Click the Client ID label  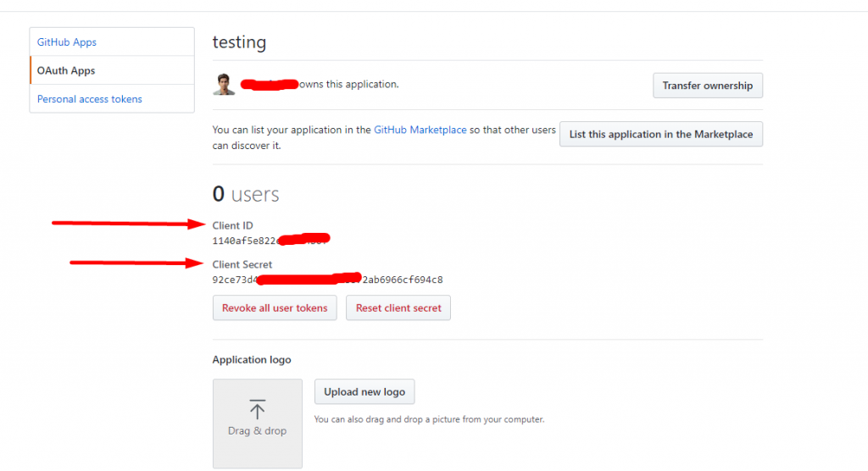pos(232,225)
